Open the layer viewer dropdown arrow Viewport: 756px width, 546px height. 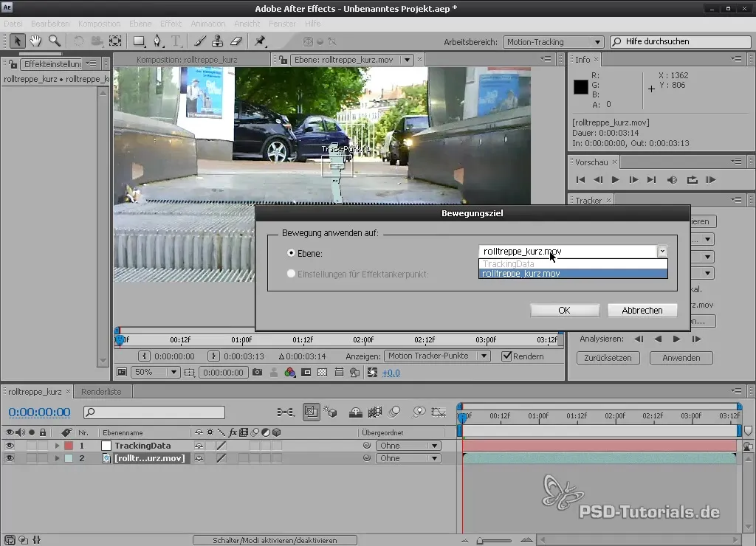[408, 60]
